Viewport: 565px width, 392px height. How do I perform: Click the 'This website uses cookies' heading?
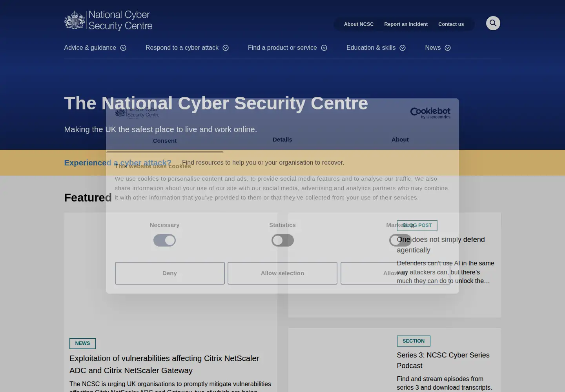click(x=153, y=166)
